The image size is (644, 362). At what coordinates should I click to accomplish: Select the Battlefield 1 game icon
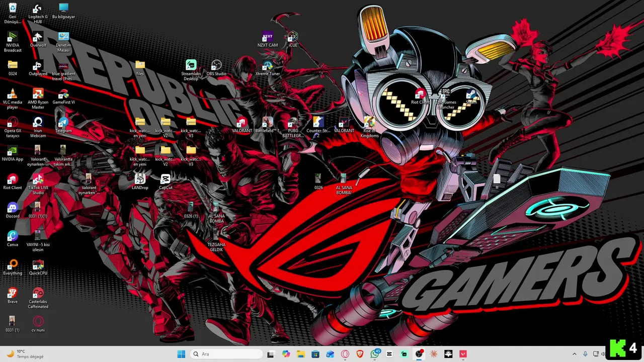[268, 125]
